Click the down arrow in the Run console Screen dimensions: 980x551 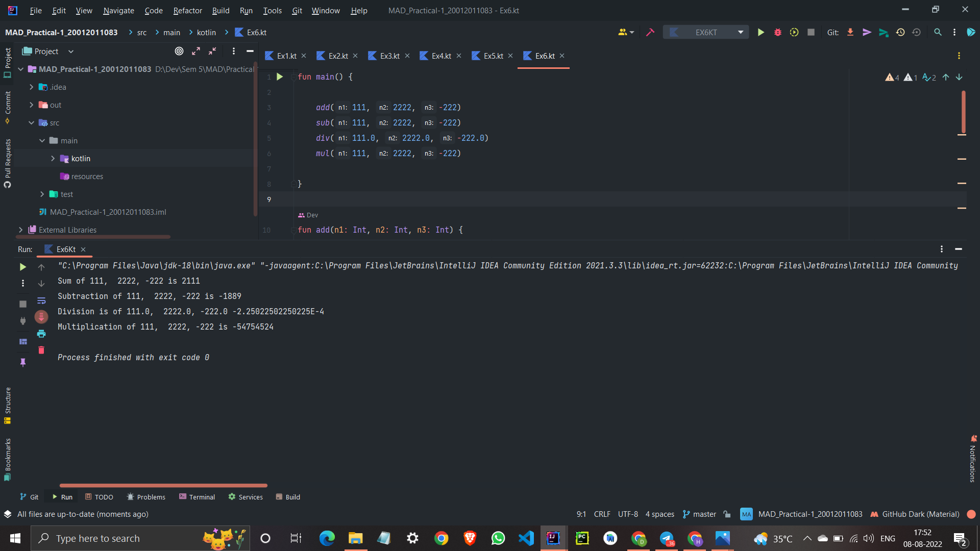[x=41, y=284]
